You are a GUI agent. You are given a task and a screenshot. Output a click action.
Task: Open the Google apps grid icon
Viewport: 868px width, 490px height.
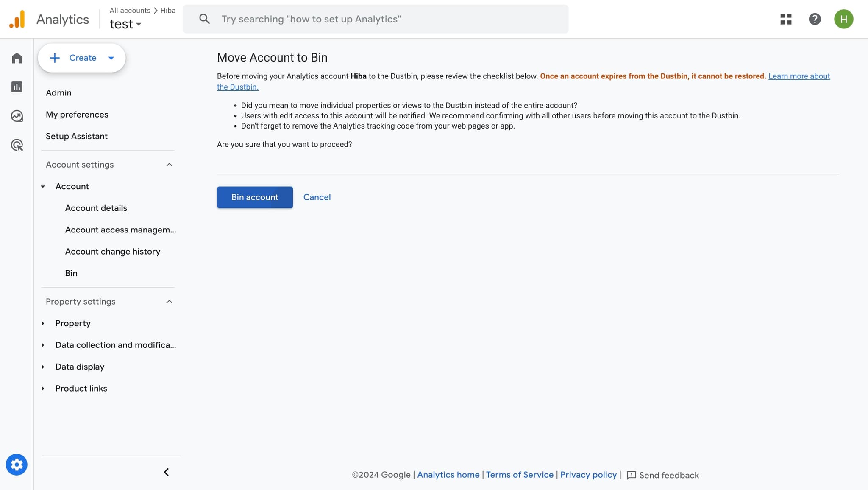point(786,19)
